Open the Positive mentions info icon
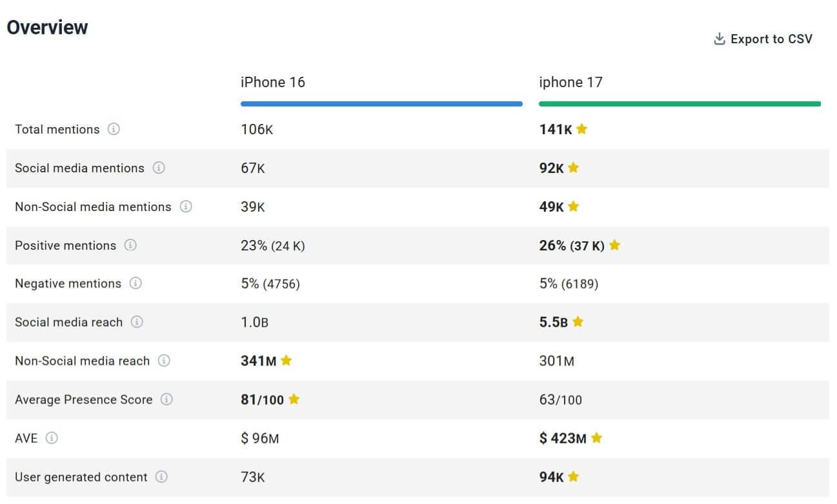Viewport: 837px width, 504px height. click(x=130, y=245)
